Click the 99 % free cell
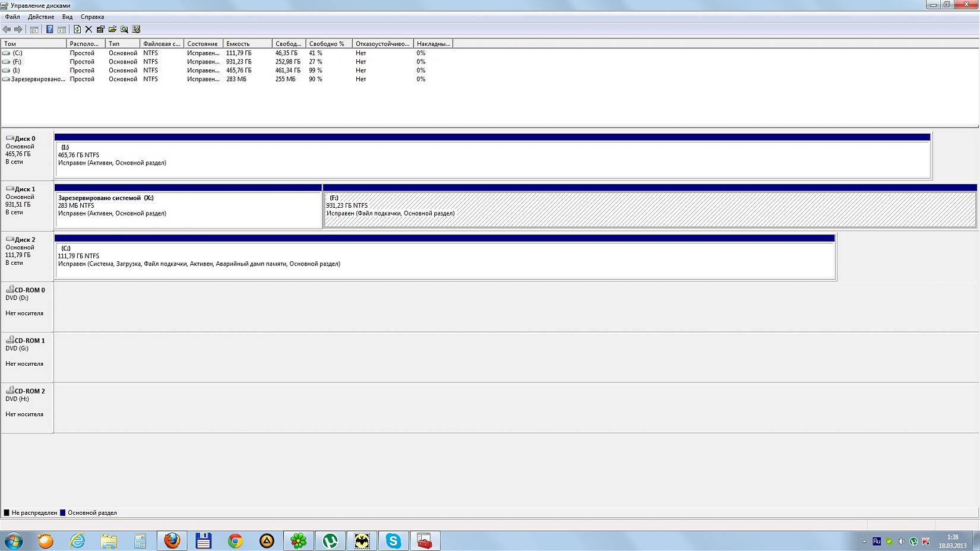980x551 pixels. [315, 70]
